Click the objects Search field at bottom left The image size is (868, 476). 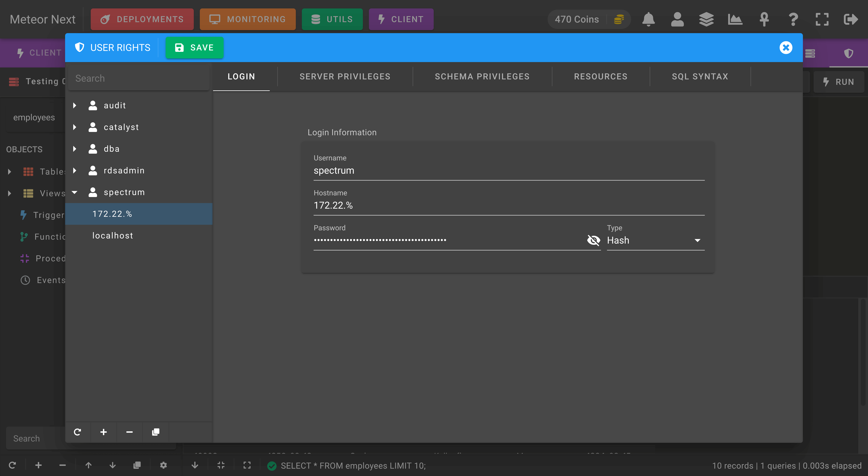point(35,438)
